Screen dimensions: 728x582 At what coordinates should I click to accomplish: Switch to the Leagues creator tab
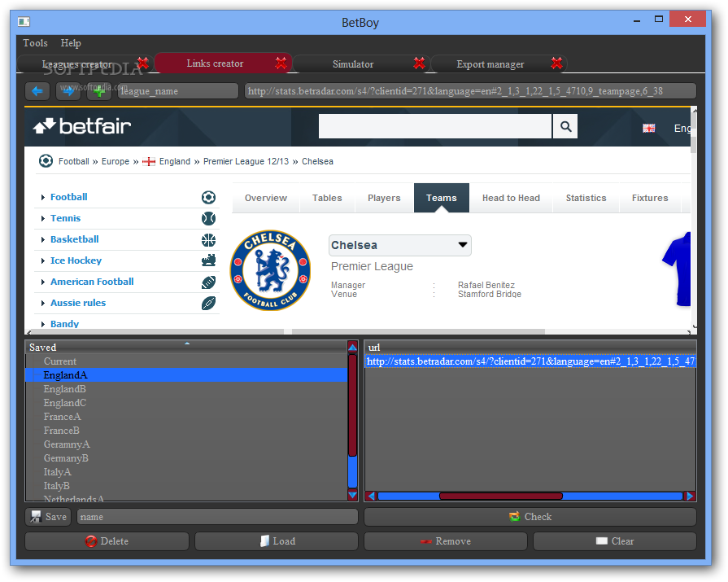pyautogui.click(x=77, y=64)
